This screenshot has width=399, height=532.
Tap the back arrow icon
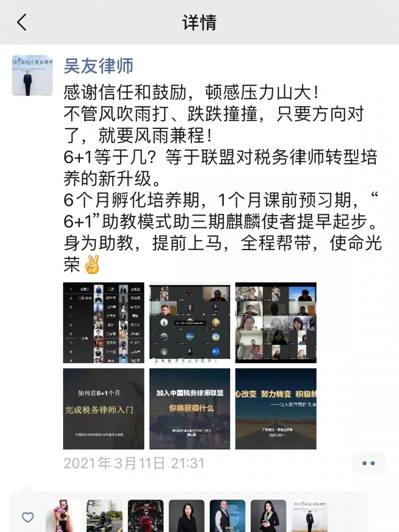[x=22, y=22]
